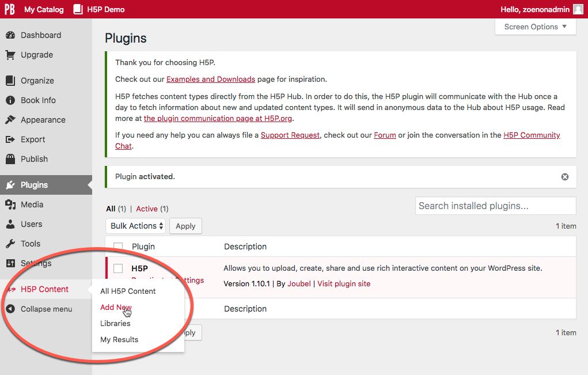
Task: Open Examples and Downloads link
Action: coord(211,79)
